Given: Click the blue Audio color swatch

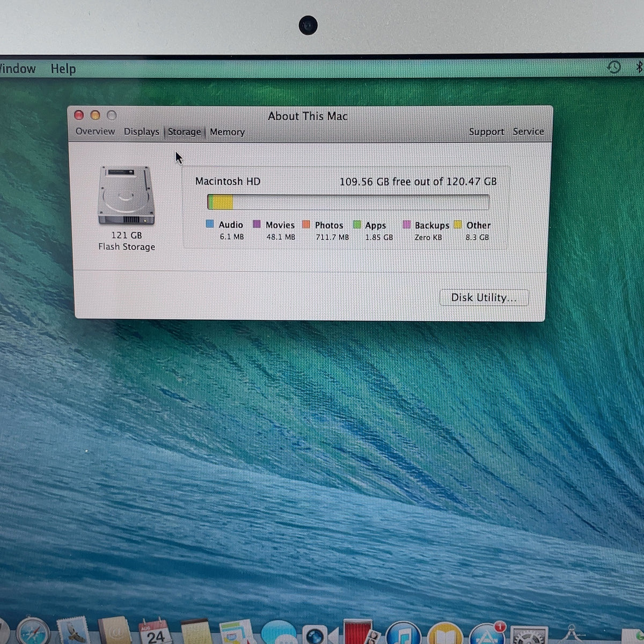Looking at the screenshot, I should [210, 224].
